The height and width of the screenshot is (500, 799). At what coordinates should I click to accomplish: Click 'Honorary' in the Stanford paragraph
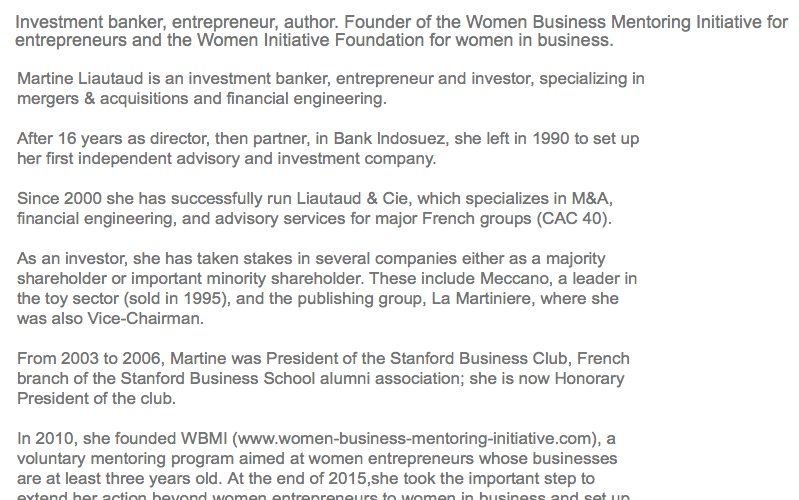(x=589, y=379)
